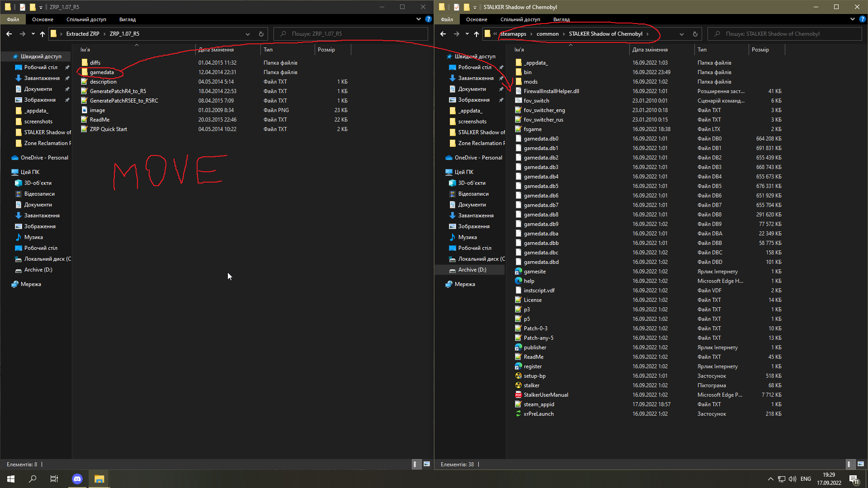Image resolution: width=868 pixels, height=488 pixels.
Task: Open quick access toolbar dropdown in ZRP window
Action: [x=41, y=7]
